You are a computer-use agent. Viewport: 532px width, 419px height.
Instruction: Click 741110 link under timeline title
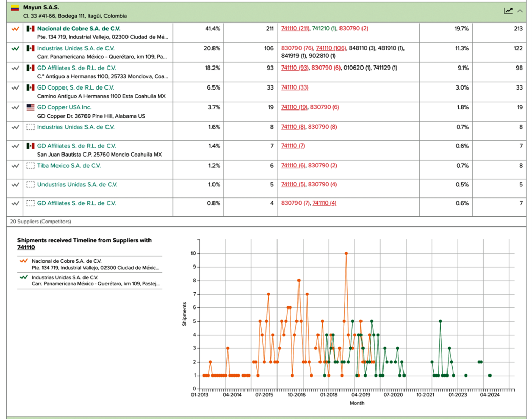(x=26, y=248)
